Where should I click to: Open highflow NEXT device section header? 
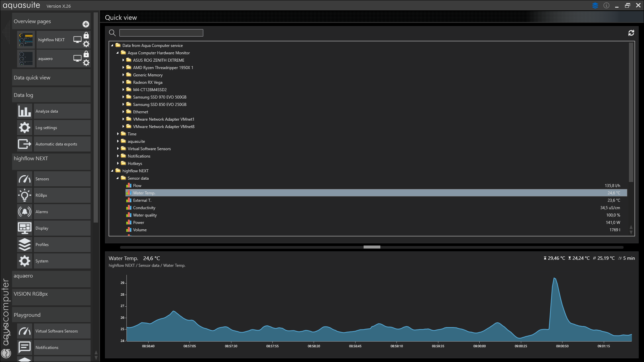coord(51,161)
